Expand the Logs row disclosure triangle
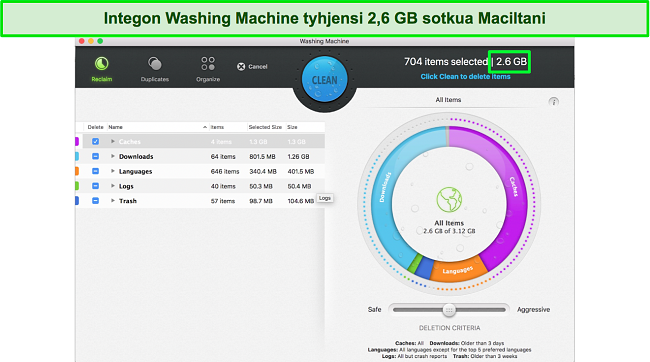Screen dimensions: 650x362 coord(113,186)
